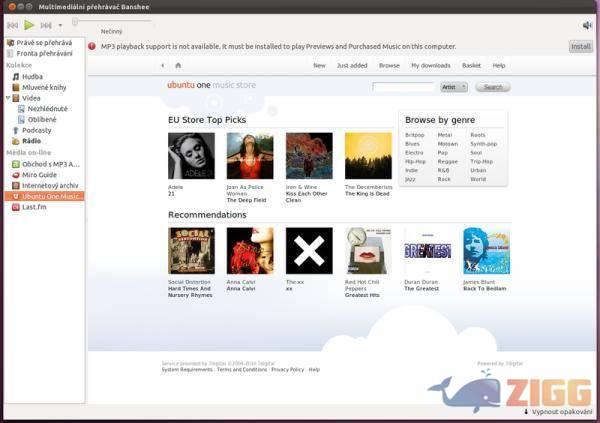The image size is (600, 423).
Task: Start playback with the green play button
Action: pos(29,25)
